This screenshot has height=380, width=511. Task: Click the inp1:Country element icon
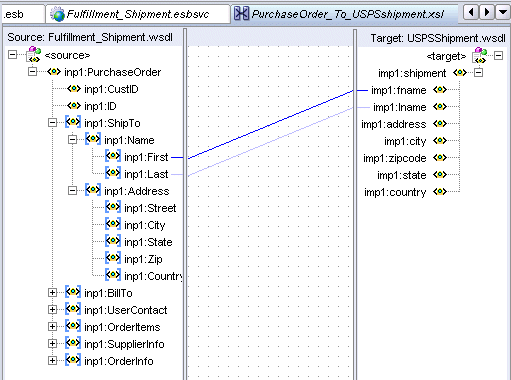click(113, 275)
